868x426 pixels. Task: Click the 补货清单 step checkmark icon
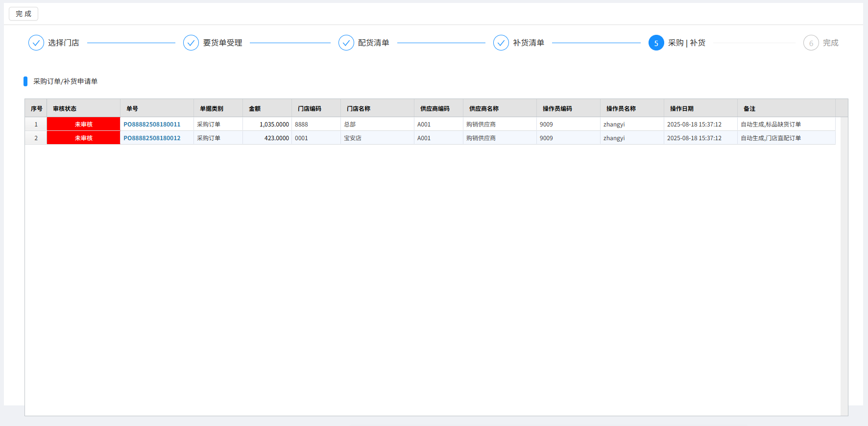(501, 43)
